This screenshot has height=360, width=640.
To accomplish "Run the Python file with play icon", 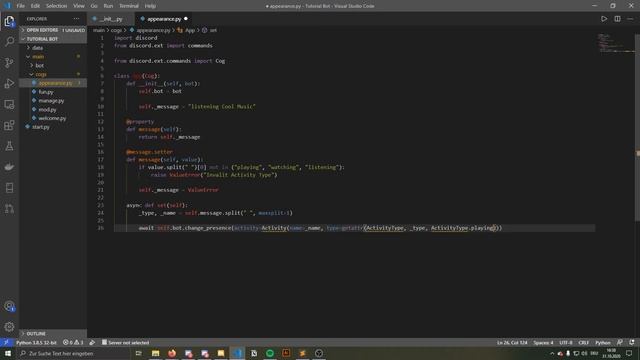I will pyautogui.click(x=604, y=19).
